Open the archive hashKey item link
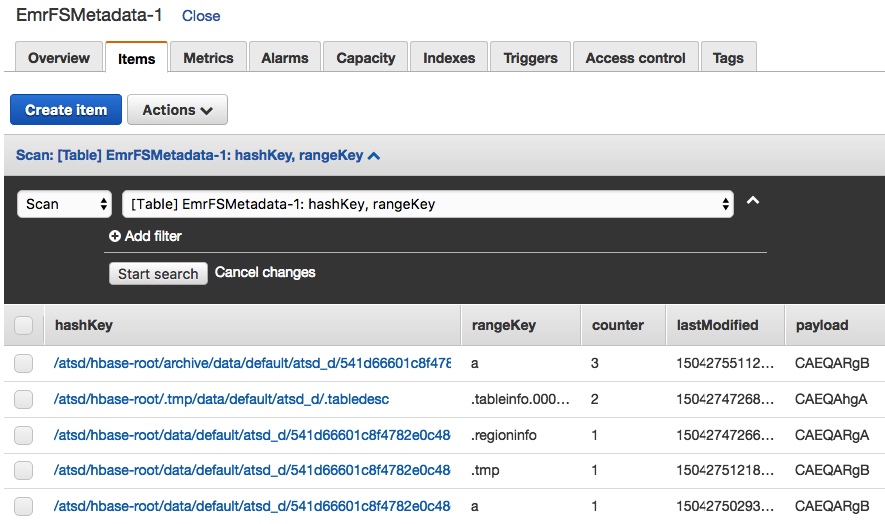 pyautogui.click(x=252, y=363)
